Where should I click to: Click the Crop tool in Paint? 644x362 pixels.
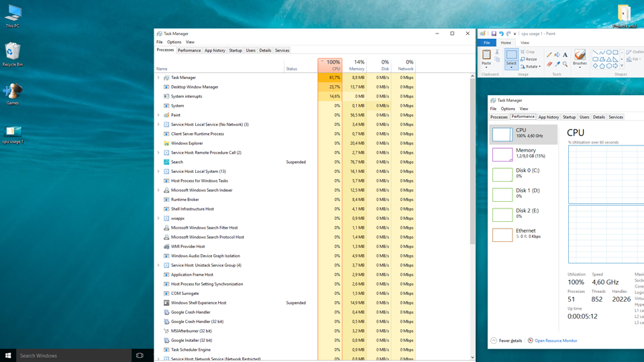[x=528, y=52]
